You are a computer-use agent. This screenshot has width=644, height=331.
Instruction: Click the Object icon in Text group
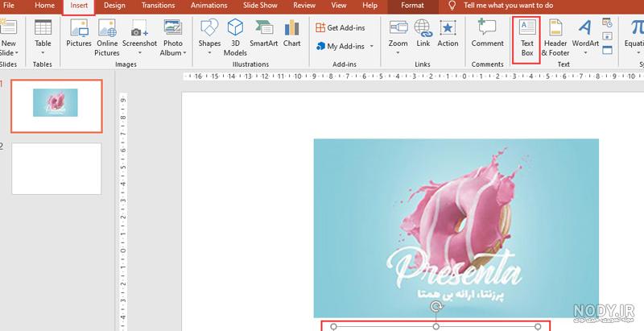pyautogui.click(x=607, y=50)
